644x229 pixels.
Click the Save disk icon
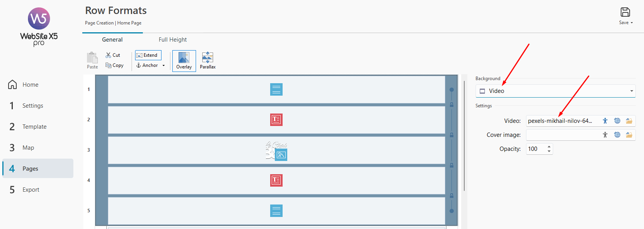(625, 12)
